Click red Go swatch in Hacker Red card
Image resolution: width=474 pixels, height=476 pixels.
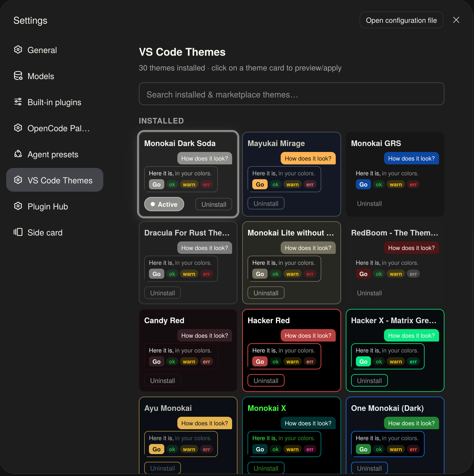point(260,361)
